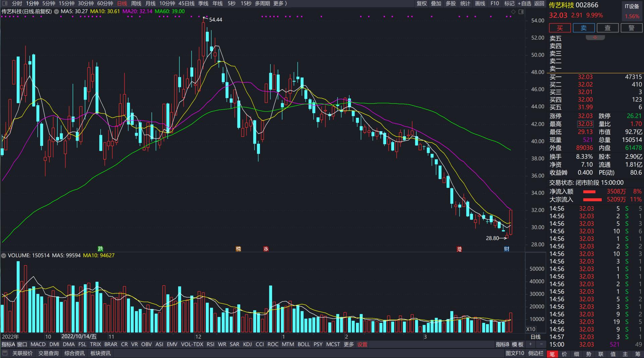Open the MA indicator dropdown next to 传艺科技
The height and width of the screenshot is (358, 644).
pyautogui.click(x=56, y=11)
